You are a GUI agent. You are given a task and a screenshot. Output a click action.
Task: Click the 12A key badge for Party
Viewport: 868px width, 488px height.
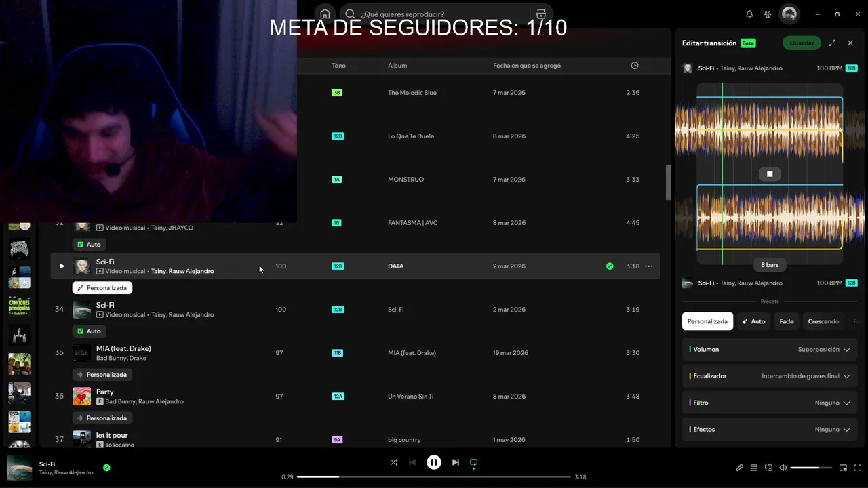338,396
